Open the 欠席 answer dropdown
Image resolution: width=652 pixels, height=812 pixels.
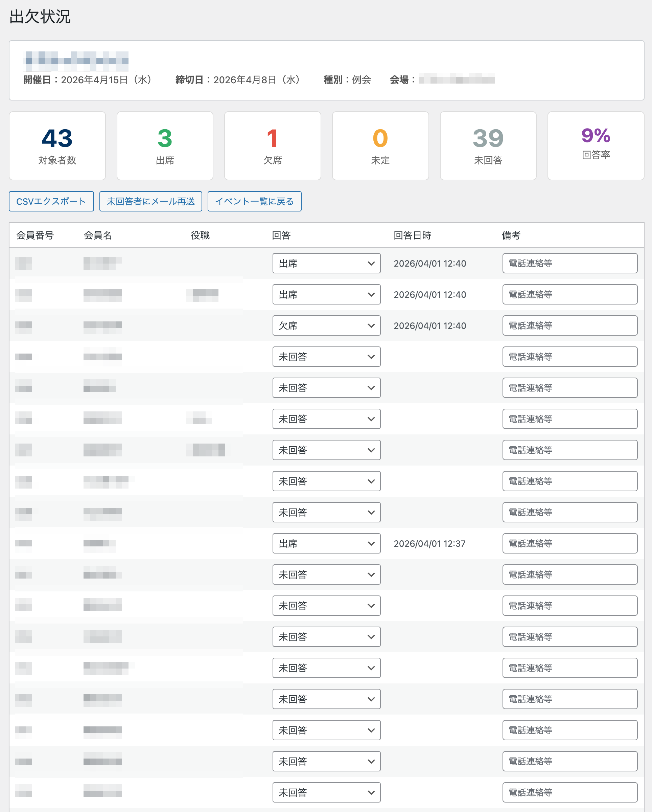[x=326, y=325]
